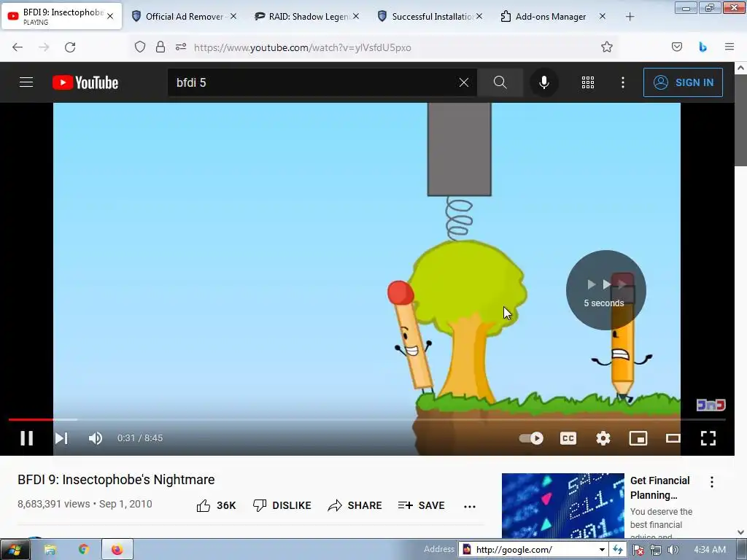This screenshot has width=747, height=560.
Task: Close the BFDI 9 YouTube tab
Action: click(110, 16)
